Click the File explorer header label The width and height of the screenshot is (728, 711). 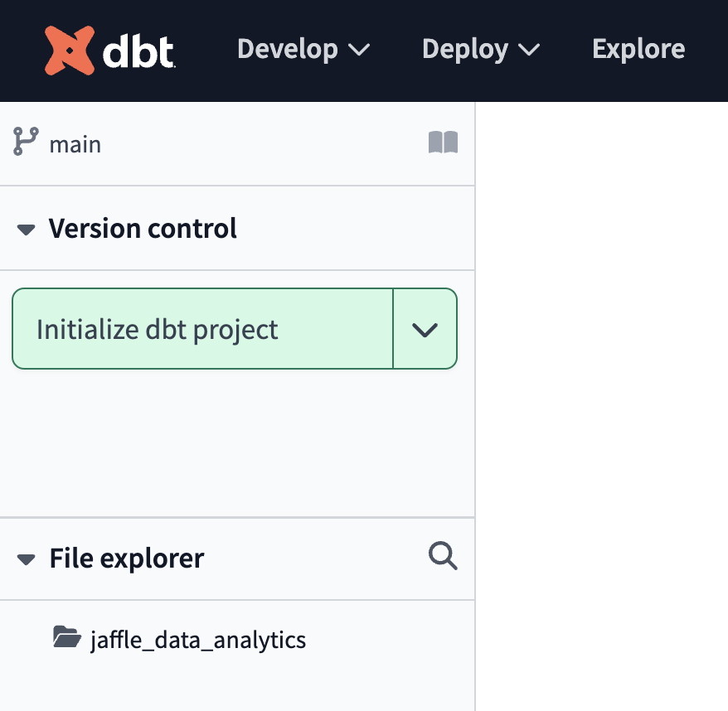(126, 559)
